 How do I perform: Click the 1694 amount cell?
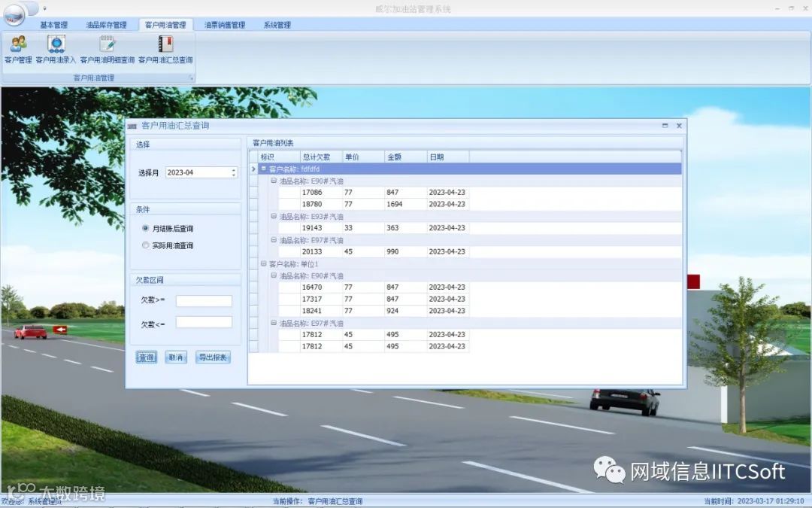(406, 204)
